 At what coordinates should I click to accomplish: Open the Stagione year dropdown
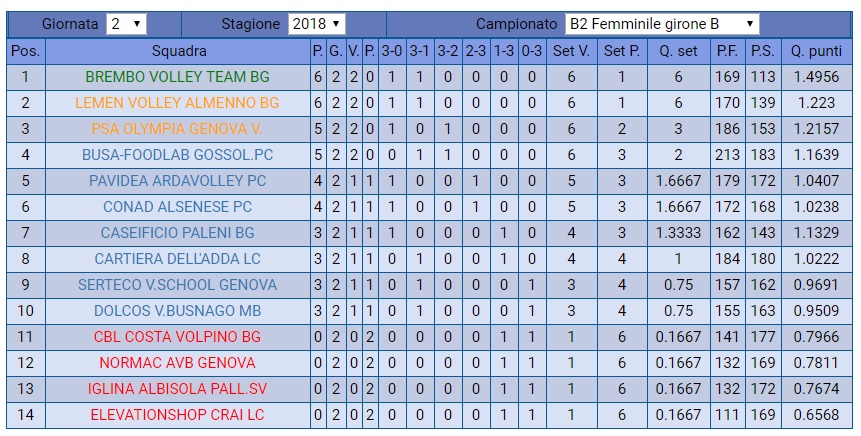point(316,24)
